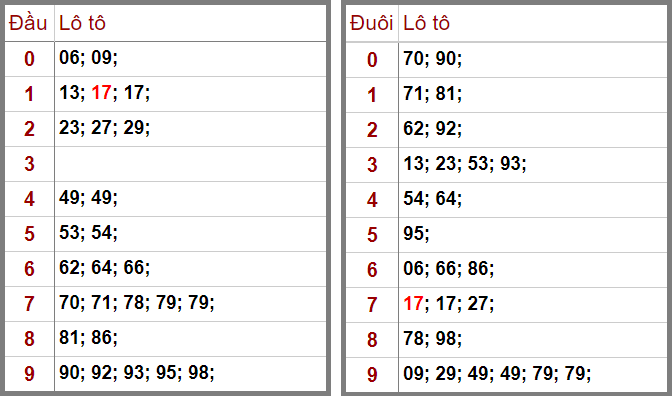672x396 pixels.
Task: Click the Đuôi row label 9
Action: click(372, 374)
